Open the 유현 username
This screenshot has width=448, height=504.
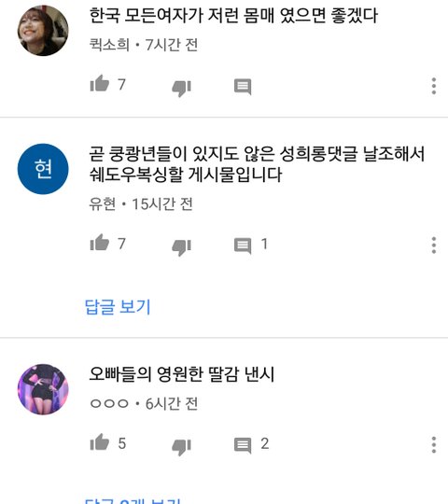pos(102,203)
